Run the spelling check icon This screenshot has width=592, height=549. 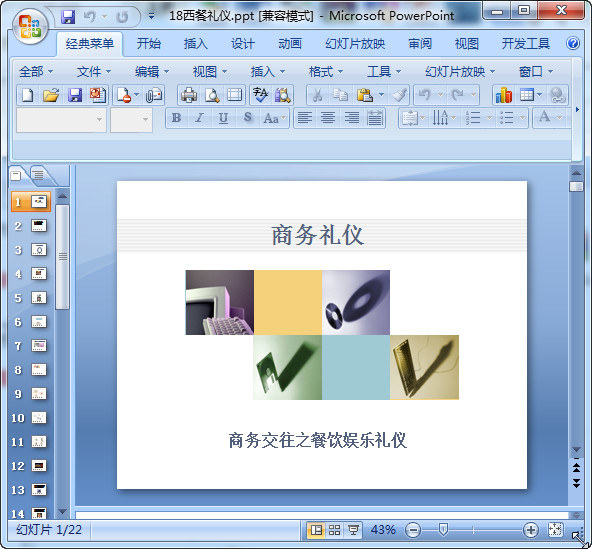[x=260, y=95]
